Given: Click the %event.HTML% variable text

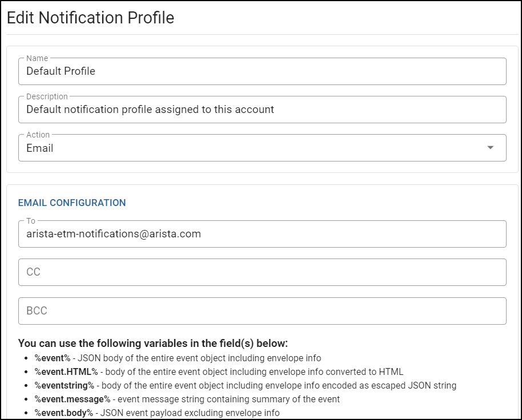Looking at the screenshot, I should pos(66,372).
